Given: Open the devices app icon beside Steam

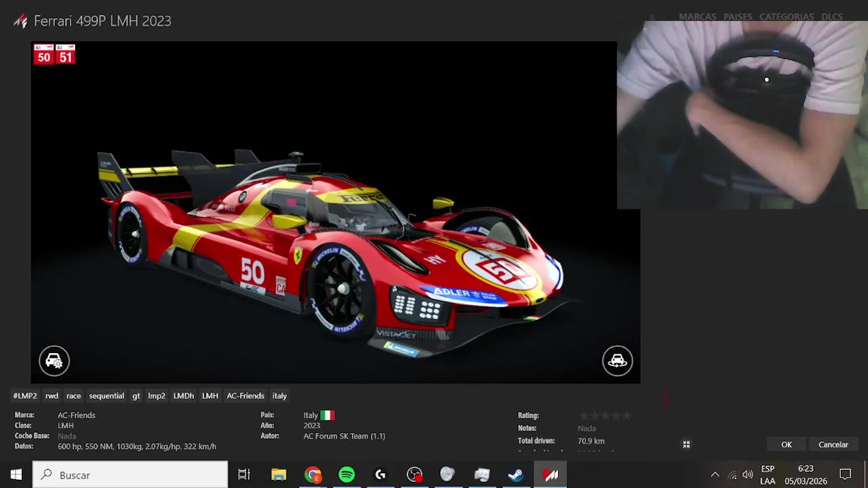Looking at the screenshot, I should [481, 474].
